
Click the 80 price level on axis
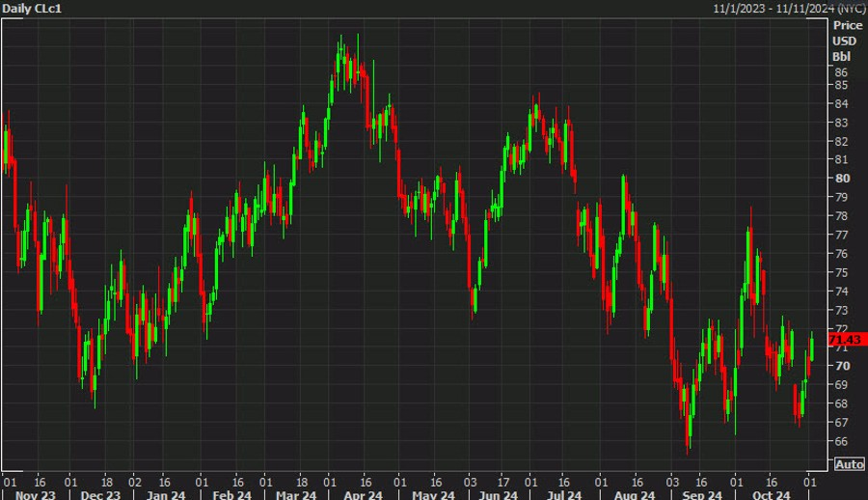pos(842,178)
